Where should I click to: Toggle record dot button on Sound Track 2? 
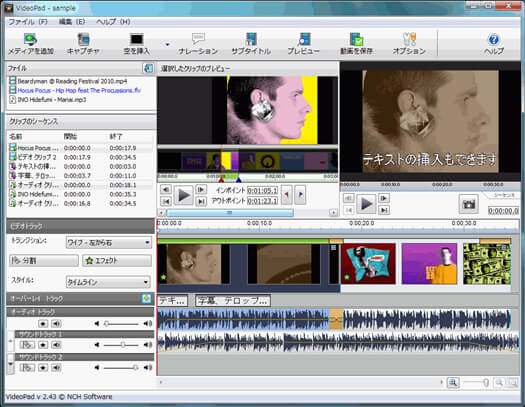click(43, 368)
